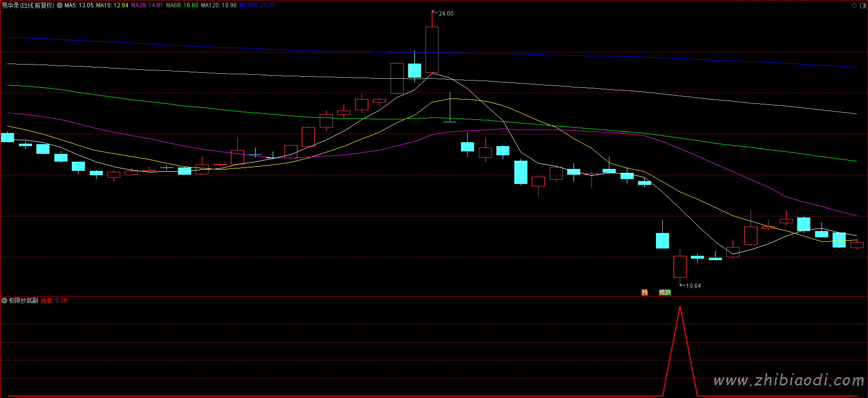Expand the 极限抄底副 sub-chart dropdown arrow
This screenshot has height=398, width=868.
[x=4, y=300]
